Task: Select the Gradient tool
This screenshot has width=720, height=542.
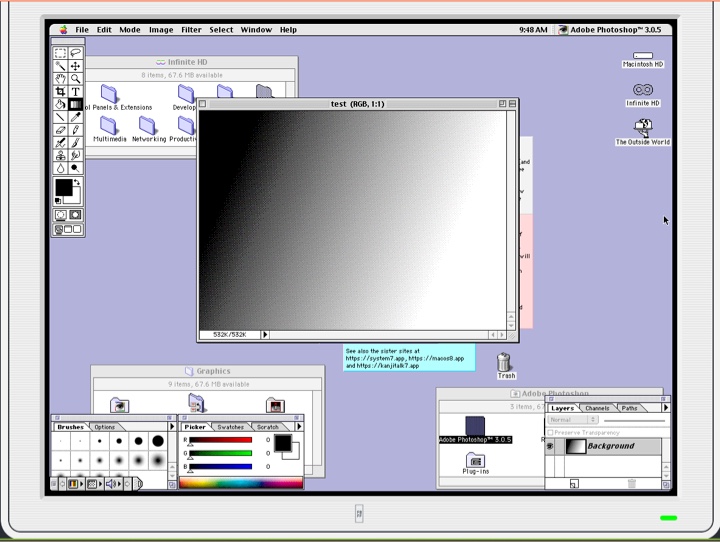Action: [76, 104]
